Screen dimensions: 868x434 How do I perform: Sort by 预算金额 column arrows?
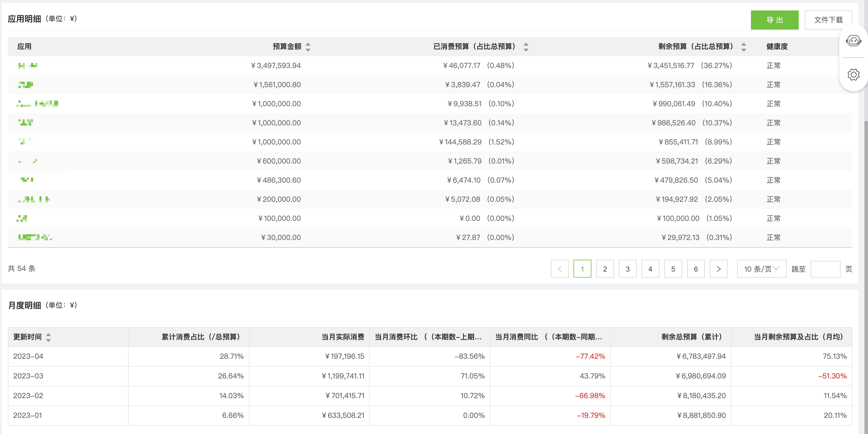tap(308, 47)
